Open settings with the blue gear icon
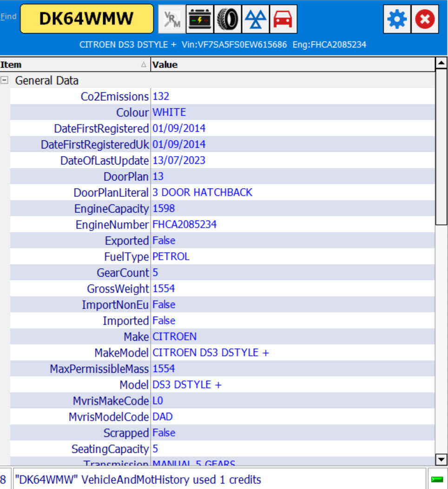448x489 pixels. [397, 19]
